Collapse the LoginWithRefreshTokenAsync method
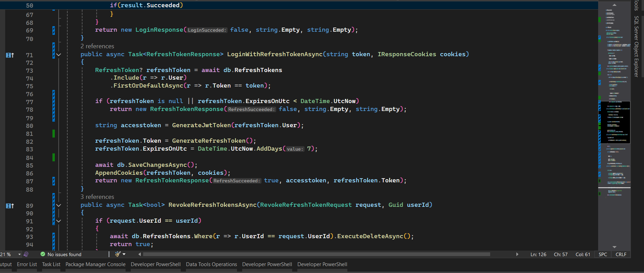This screenshot has height=273, width=644. point(59,55)
